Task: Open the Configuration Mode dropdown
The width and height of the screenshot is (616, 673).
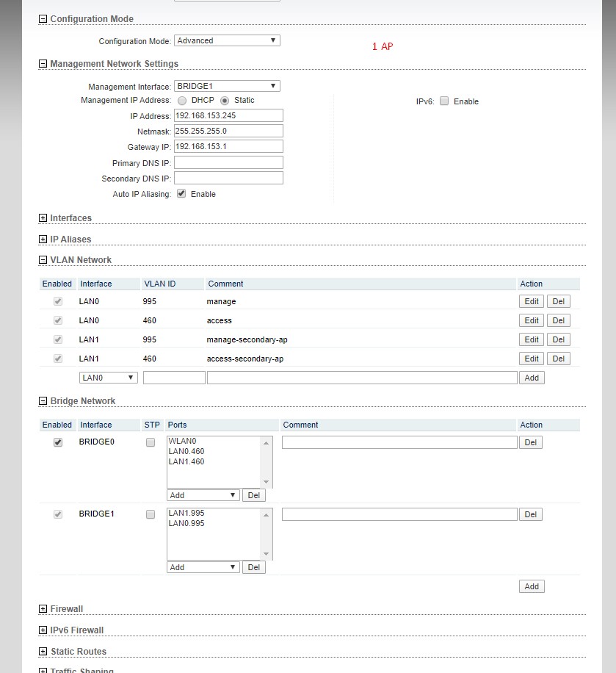Action: tap(227, 41)
